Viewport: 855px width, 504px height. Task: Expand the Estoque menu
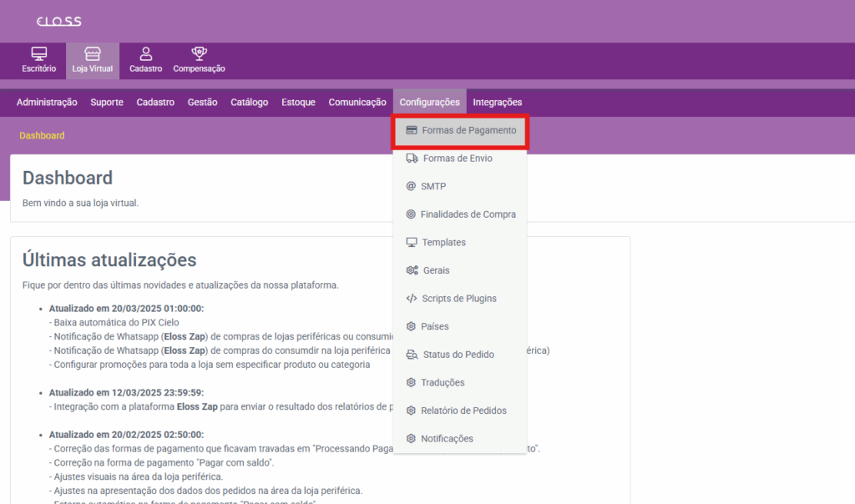pos(298,103)
